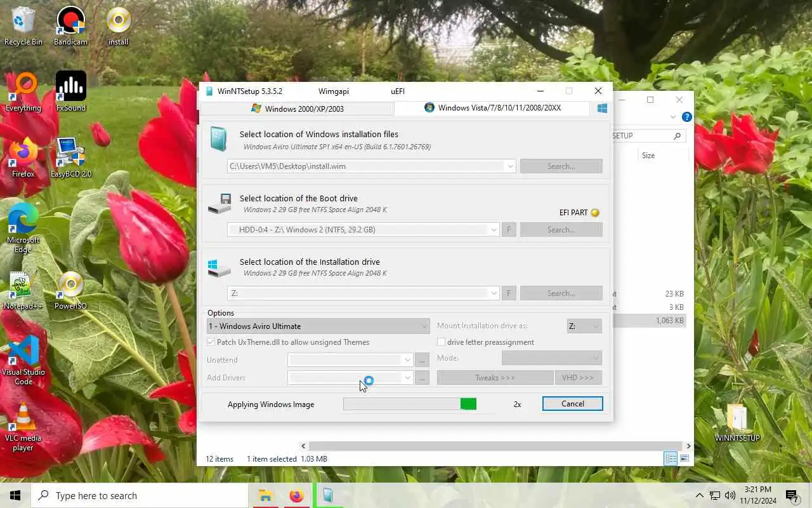Screen dimensions: 812x508
Task: Expand the Installation drive Z: dropdown
Action: [494, 293]
